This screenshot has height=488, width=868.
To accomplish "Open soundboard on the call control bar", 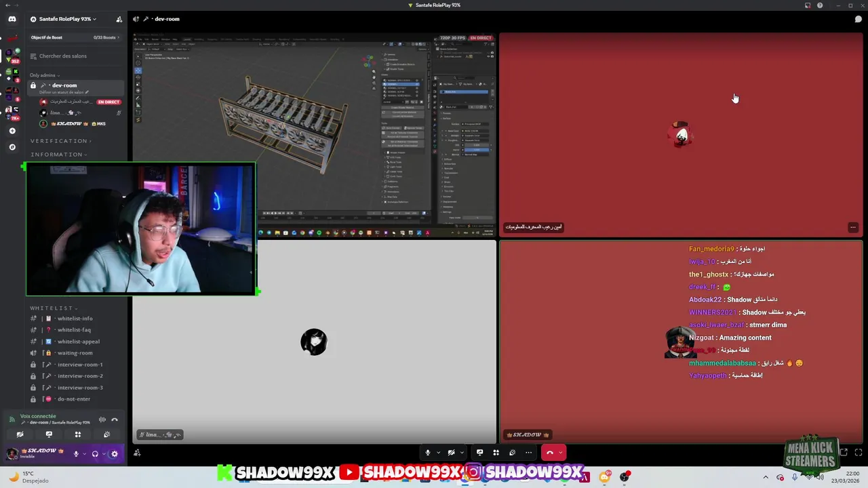I will (512, 452).
